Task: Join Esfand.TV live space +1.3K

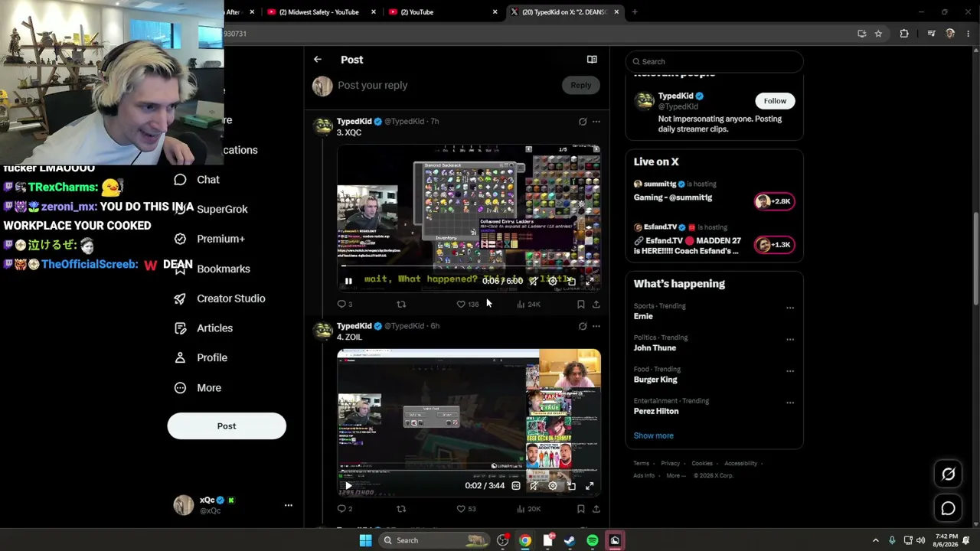Action: [775, 245]
